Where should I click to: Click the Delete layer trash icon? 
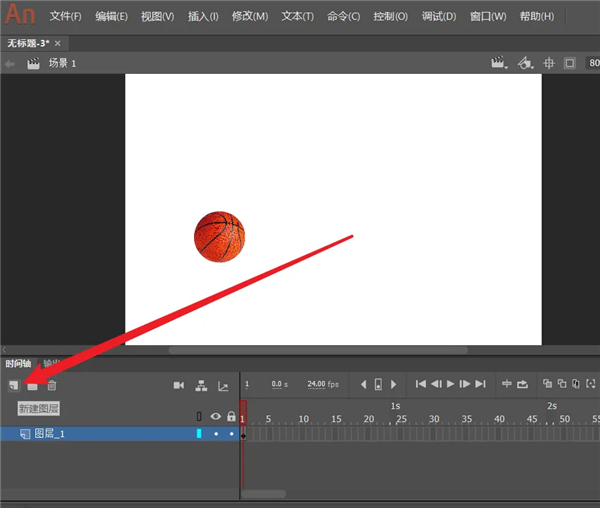tap(52, 385)
